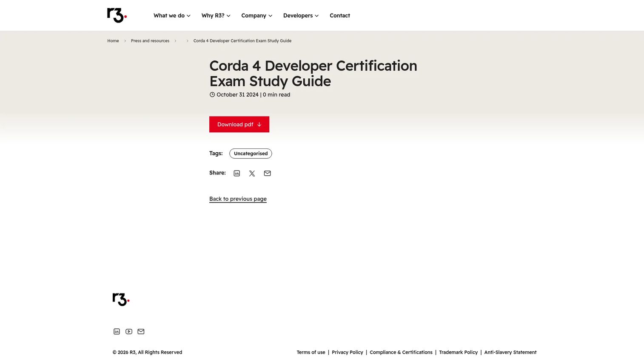Expand the Company menu
Screen dimensions: 644x362
click(x=257, y=15)
